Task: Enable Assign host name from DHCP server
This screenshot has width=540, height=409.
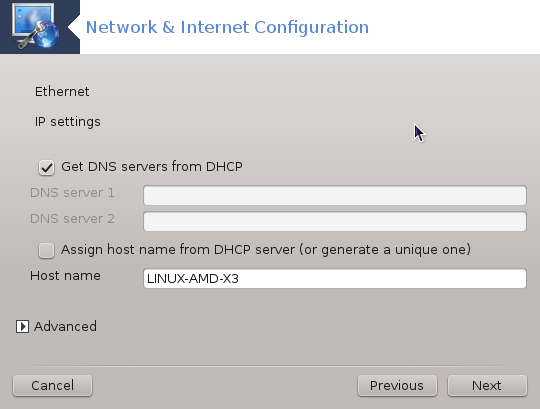Action: 46,250
